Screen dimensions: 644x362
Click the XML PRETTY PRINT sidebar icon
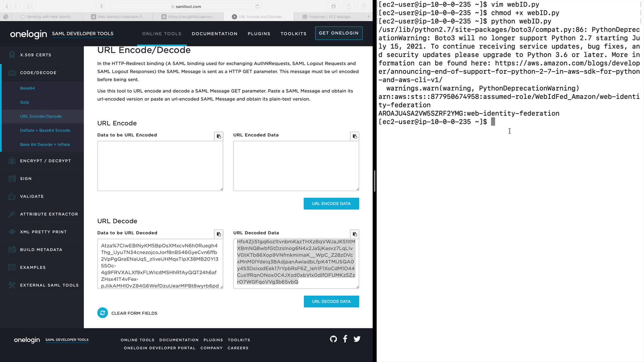tap(12, 232)
